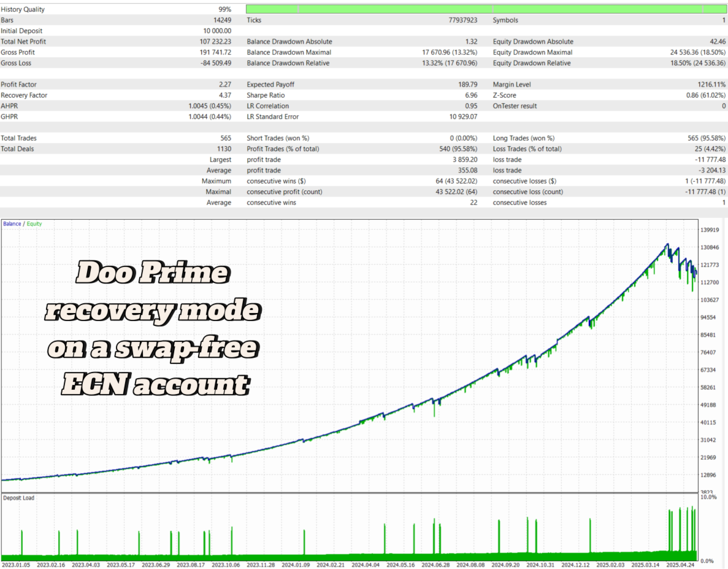Click the Profit Factor value 2.27
Image resolution: width=728 pixels, height=569 pixels.
225,84
